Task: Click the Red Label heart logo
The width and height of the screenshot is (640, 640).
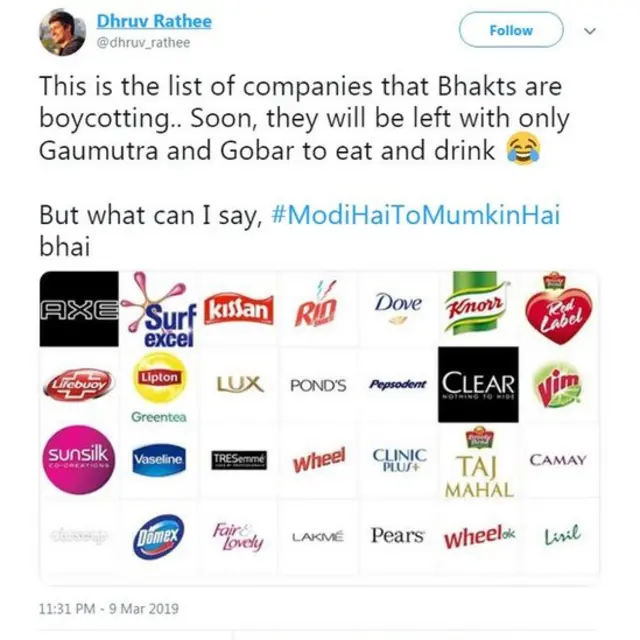Action: pos(558,309)
